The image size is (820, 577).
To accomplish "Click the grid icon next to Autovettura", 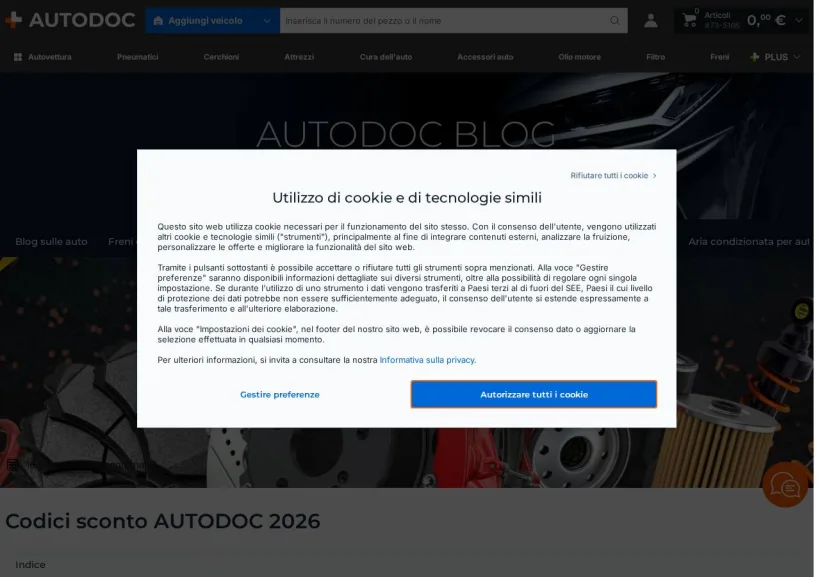I will [x=18, y=57].
